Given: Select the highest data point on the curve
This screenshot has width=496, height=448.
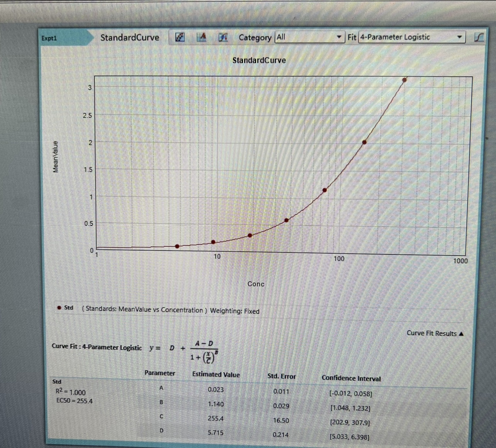Looking at the screenshot, I should pyautogui.click(x=404, y=80).
